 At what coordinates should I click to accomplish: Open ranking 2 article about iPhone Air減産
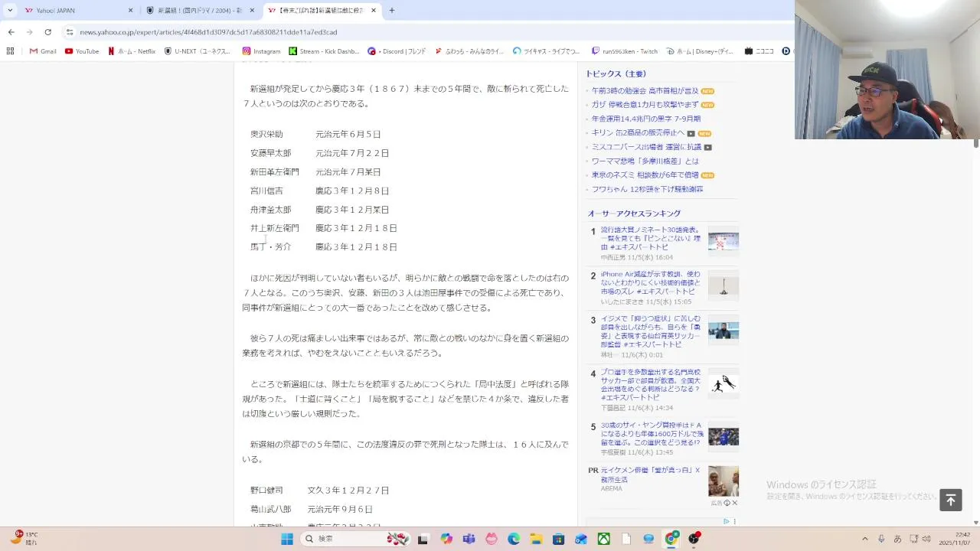tap(651, 282)
